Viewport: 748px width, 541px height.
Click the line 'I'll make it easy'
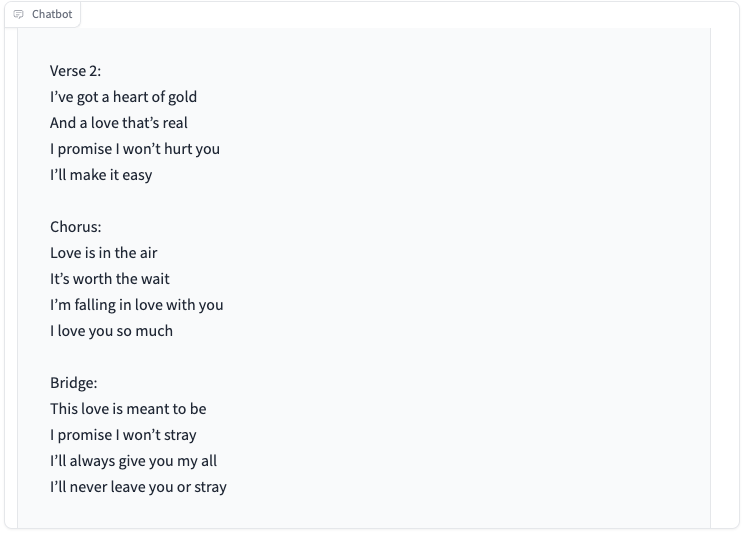[x=101, y=175]
